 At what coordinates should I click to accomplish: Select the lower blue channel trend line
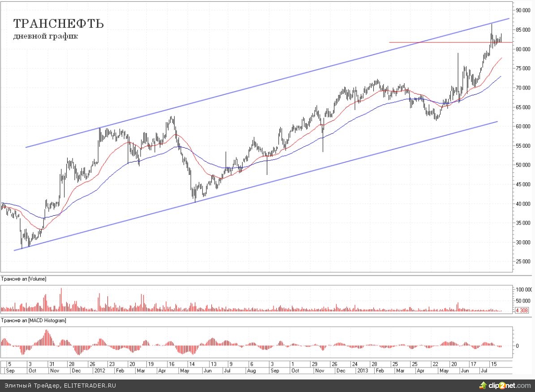point(269,183)
